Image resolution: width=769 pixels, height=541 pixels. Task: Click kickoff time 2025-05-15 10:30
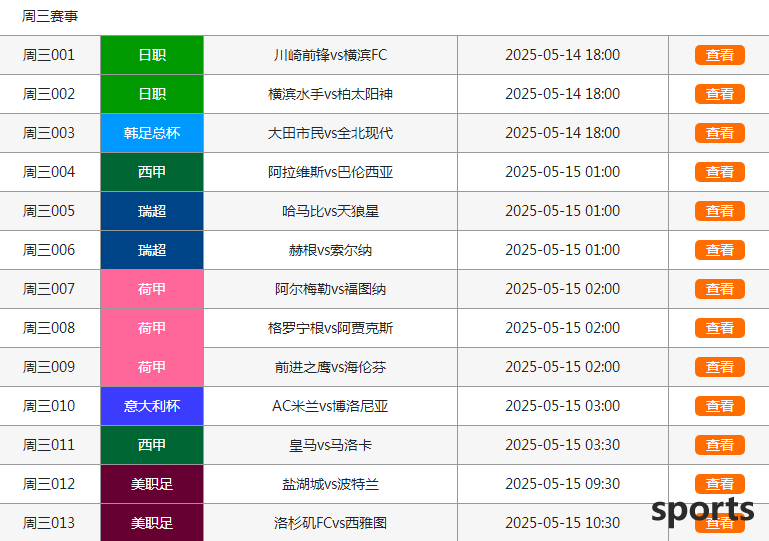[x=563, y=523]
